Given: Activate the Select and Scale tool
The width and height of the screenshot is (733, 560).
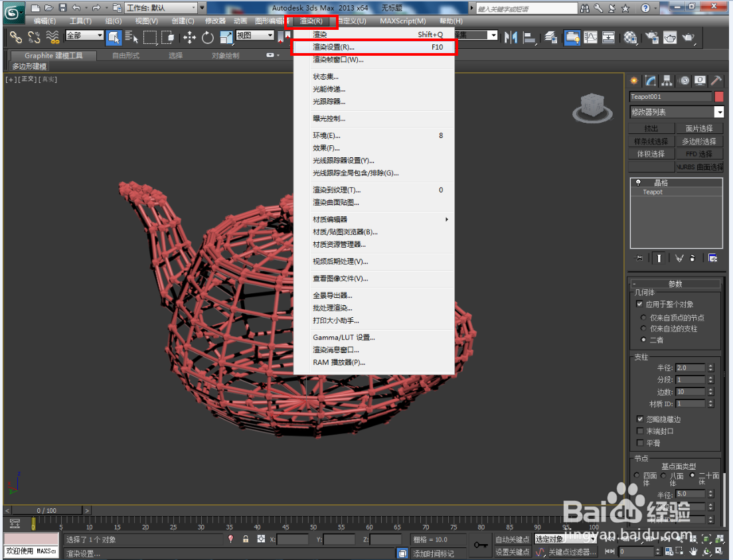Looking at the screenshot, I should [226, 37].
